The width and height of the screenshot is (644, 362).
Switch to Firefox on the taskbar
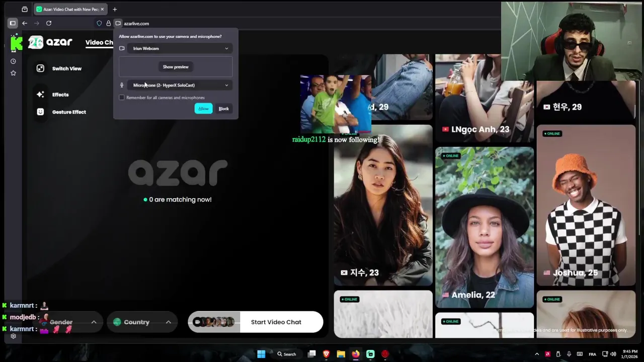[x=356, y=354]
